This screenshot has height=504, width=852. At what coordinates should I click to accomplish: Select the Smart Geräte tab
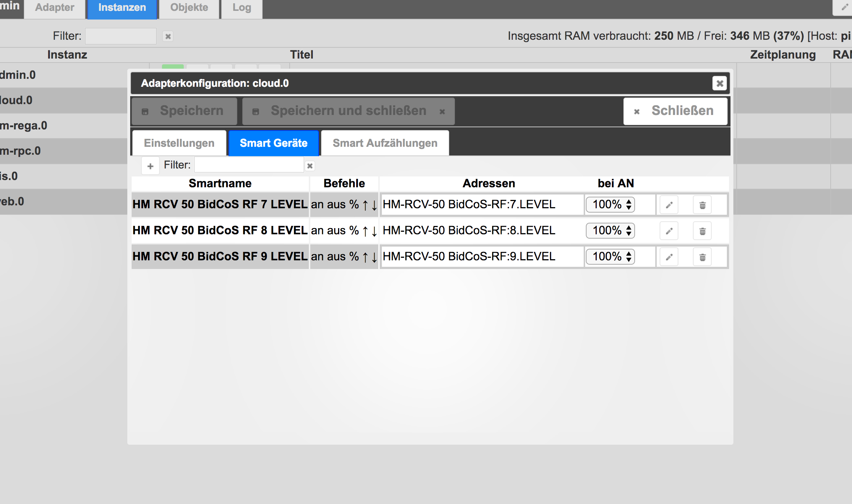[274, 143]
